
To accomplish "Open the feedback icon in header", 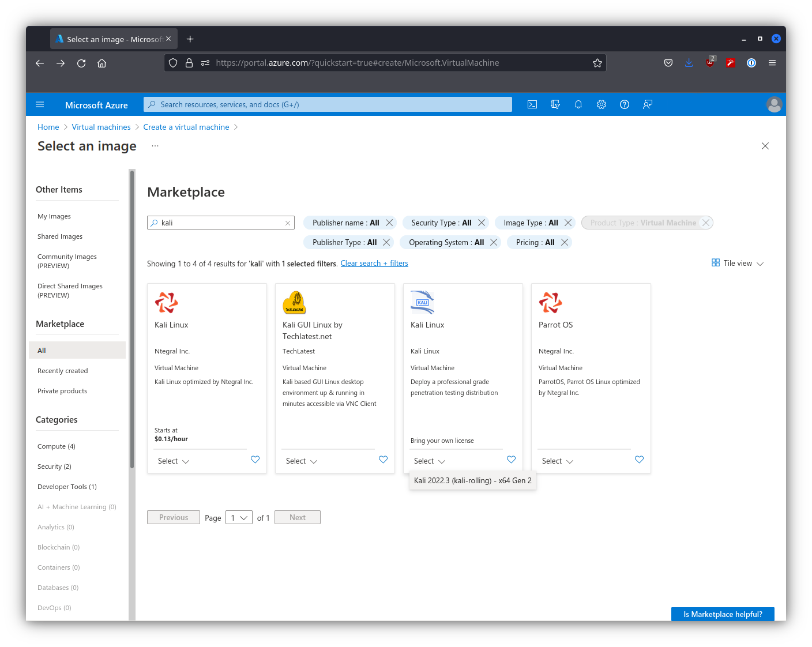I will [648, 104].
